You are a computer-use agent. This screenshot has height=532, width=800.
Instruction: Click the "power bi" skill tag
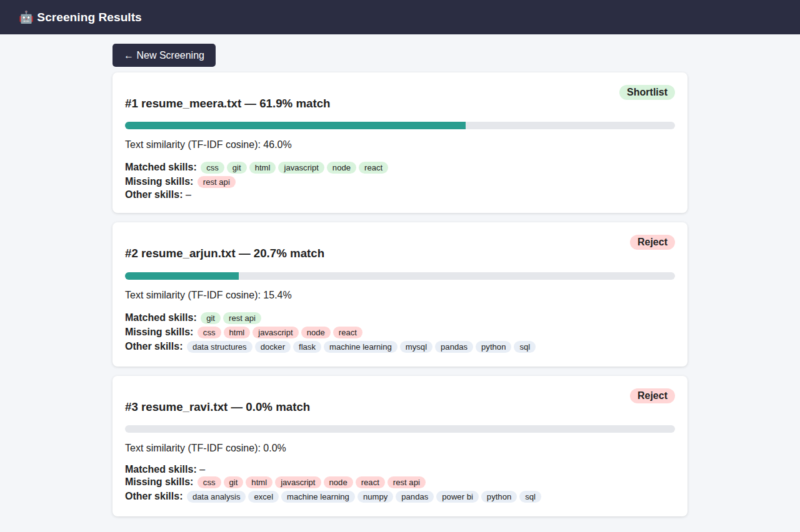[457, 496]
